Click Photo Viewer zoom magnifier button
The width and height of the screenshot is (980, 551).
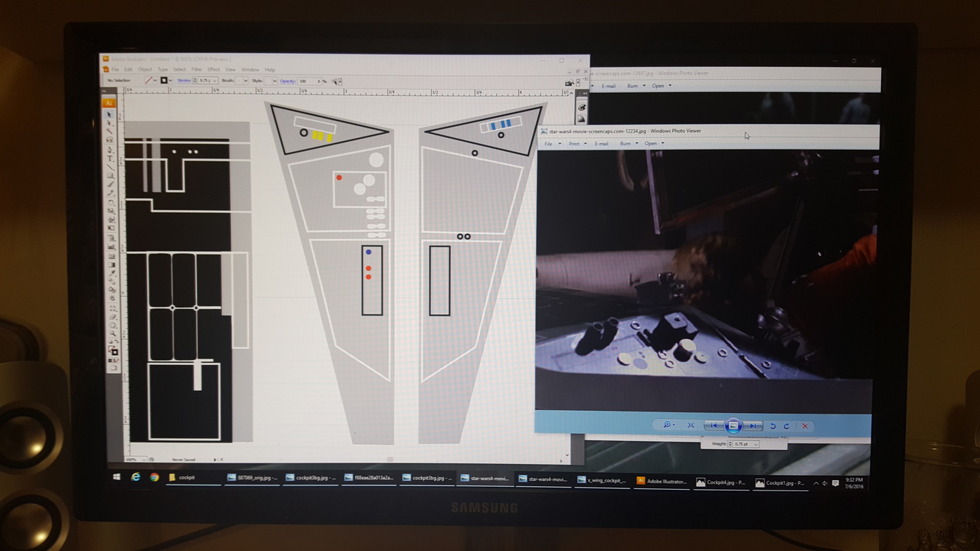coord(669,425)
